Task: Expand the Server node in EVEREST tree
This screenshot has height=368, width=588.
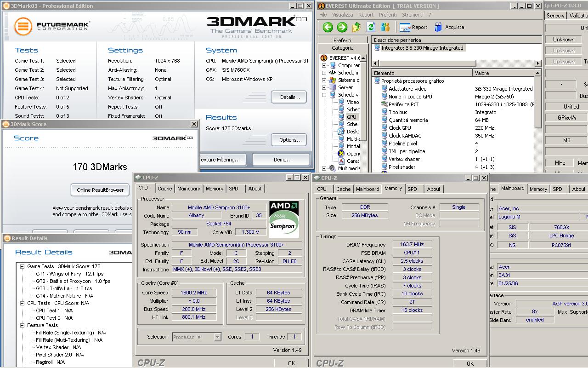Action: point(324,87)
